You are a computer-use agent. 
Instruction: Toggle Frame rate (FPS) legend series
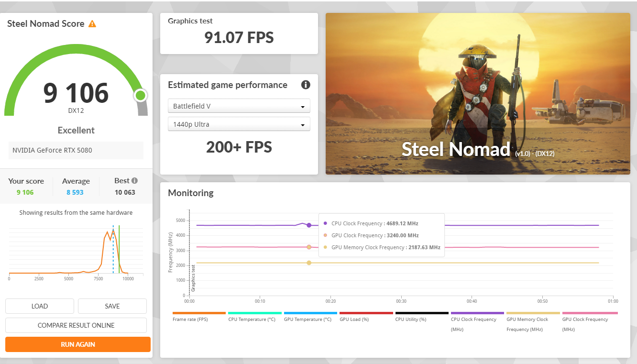click(199, 317)
